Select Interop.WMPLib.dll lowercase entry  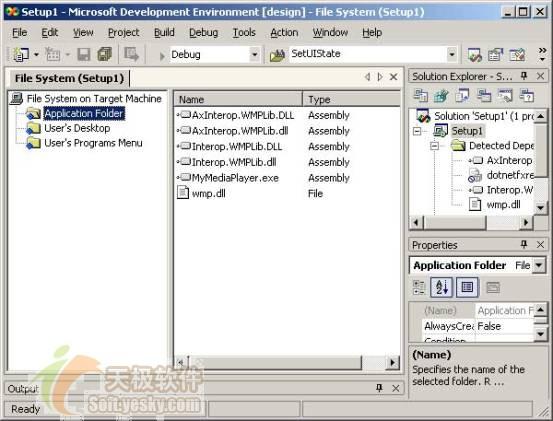tap(234, 162)
